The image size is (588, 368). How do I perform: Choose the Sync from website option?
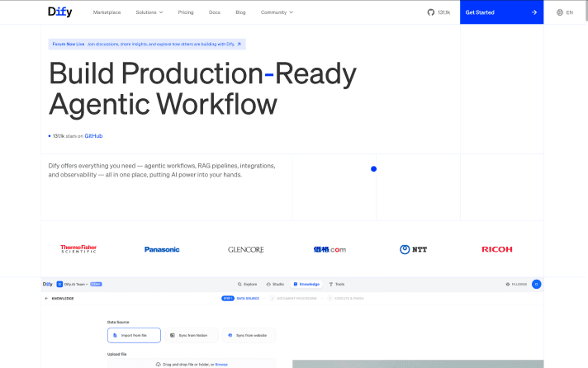tap(249, 335)
